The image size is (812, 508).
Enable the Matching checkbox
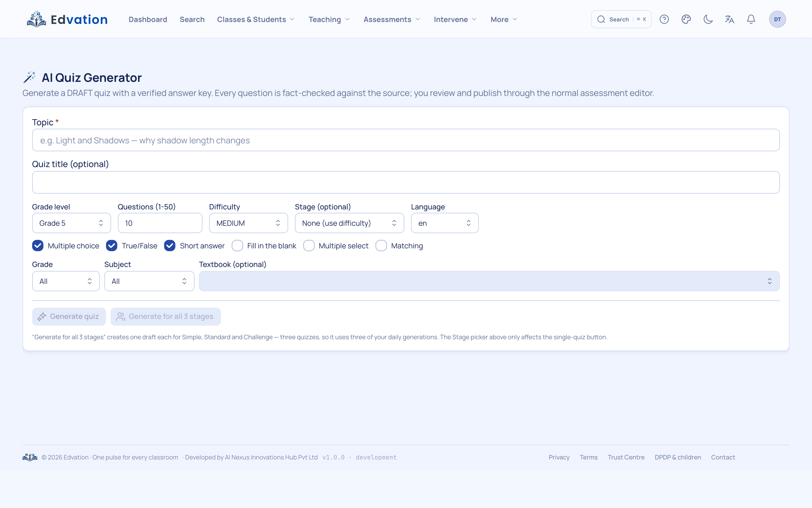click(381, 246)
